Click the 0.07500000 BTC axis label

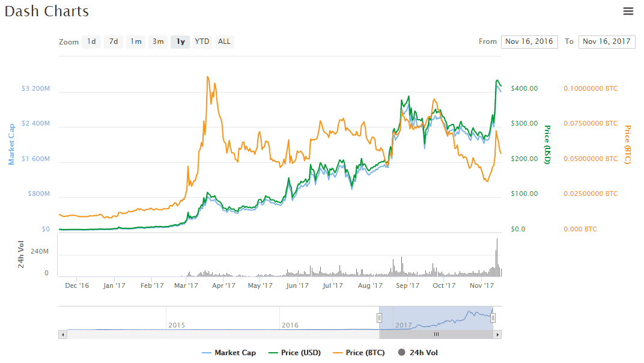(x=591, y=123)
